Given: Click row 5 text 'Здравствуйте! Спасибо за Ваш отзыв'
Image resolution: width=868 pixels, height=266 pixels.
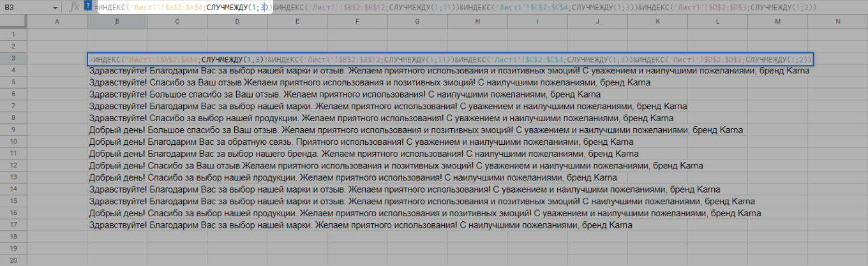Looking at the screenshot, I should [166, 82].
